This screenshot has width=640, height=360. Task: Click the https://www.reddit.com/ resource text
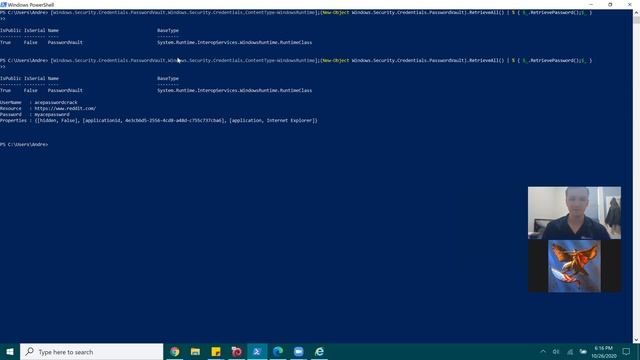tap(65, 109)
